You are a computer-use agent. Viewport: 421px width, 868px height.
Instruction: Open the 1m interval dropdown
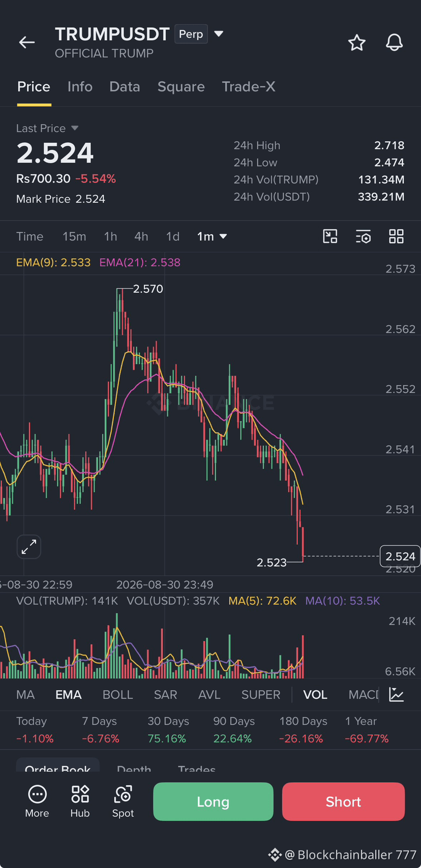pos(212,236)
